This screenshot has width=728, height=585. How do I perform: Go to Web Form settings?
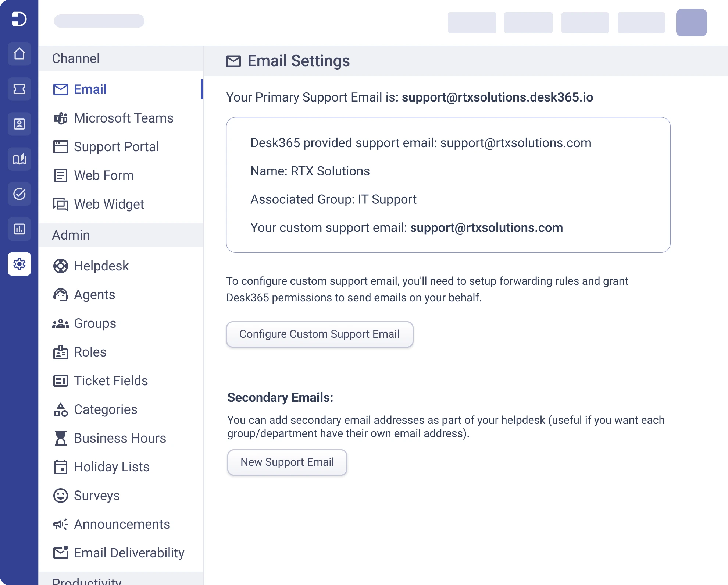(104, 175)
